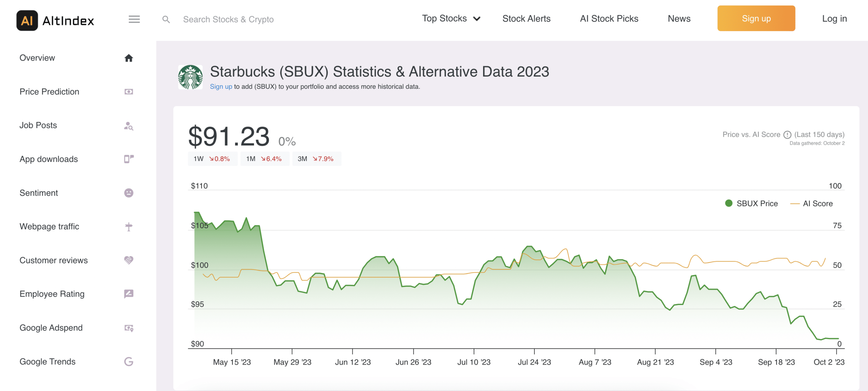Click the $110 y-axis label

point(199,186)
